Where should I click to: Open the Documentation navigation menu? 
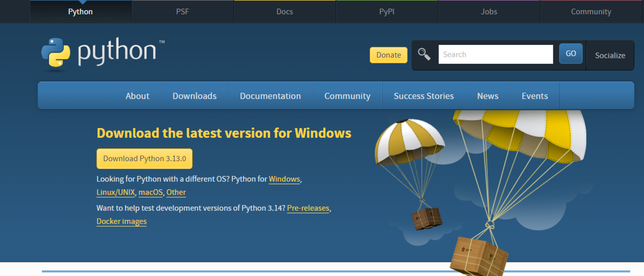coord(270,96)
